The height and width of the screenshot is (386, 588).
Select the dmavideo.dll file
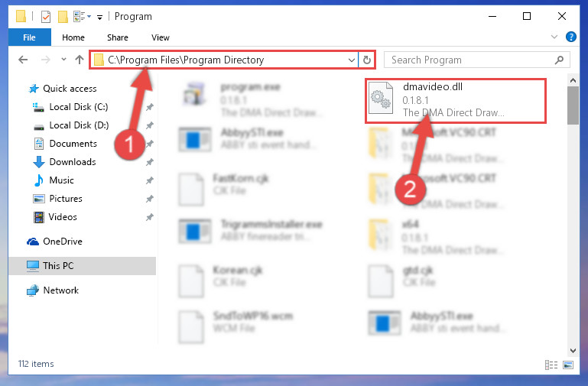click(x=455, y=100)
